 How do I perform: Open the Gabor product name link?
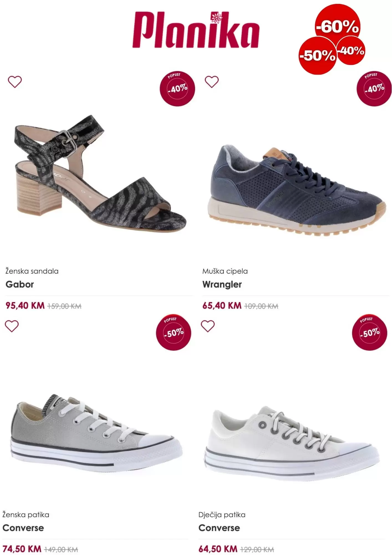[x=20, y=284]
